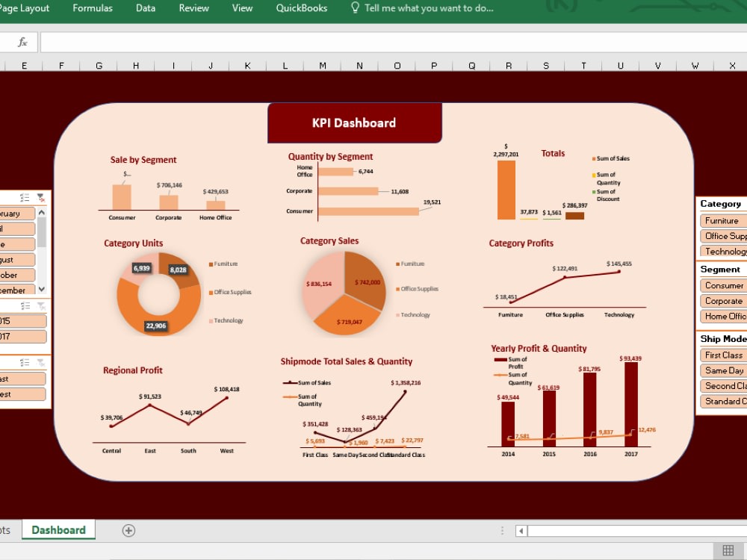Image resolution: width=747 pixels, height=560 pixels.
Task: Click the grid view icon in status bar
Action: 728,550
